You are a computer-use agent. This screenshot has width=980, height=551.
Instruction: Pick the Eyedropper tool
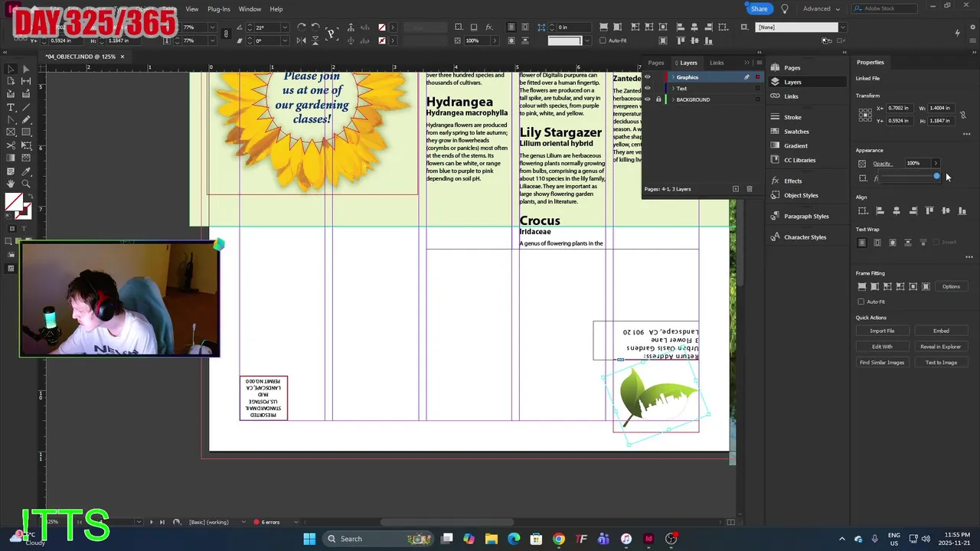(26, 171)
